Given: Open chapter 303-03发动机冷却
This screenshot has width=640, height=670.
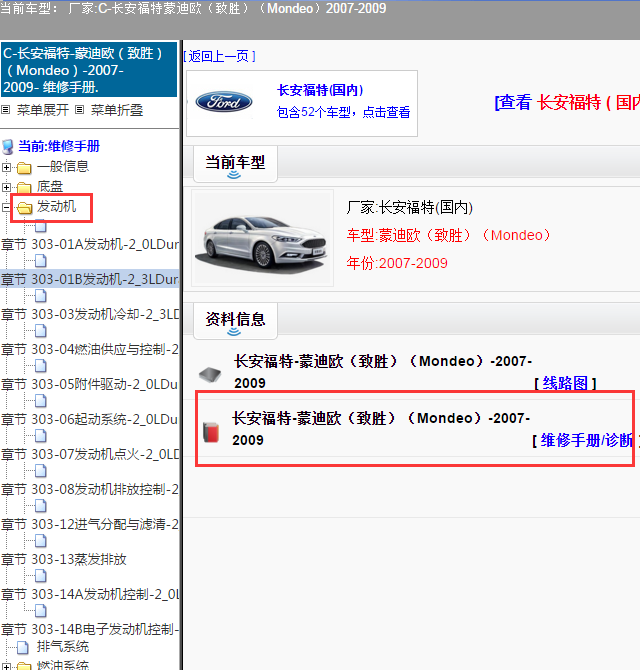Looking at the screenshot, I should (x=90, y=314).
